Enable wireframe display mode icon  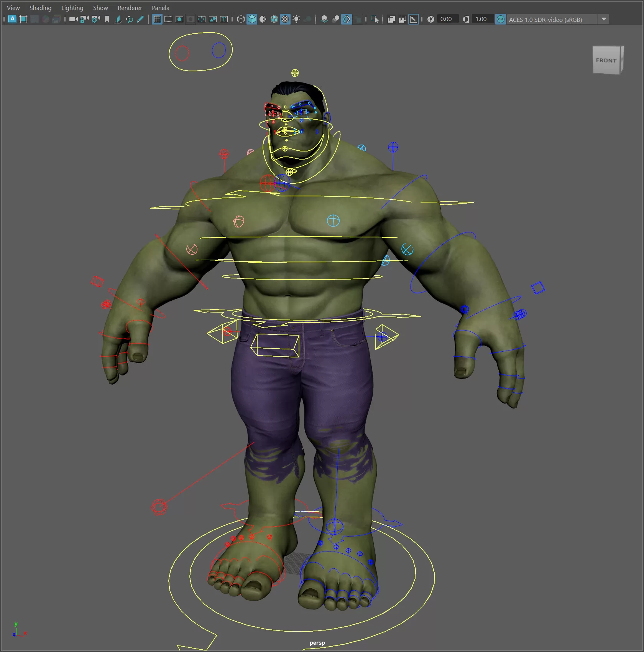coord(240,19)
